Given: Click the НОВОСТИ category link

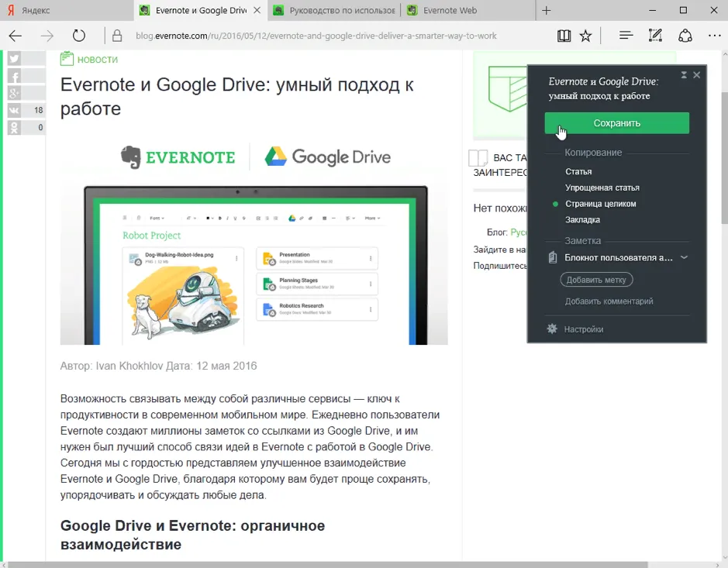Looking at the screenshot, I should (x=98, y=60).
